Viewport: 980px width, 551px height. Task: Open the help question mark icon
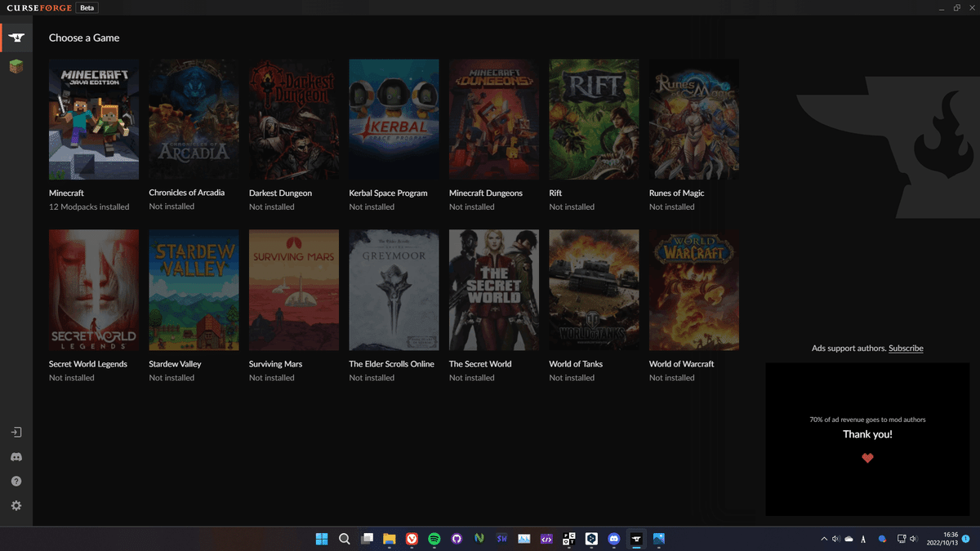tap(16, 481)
